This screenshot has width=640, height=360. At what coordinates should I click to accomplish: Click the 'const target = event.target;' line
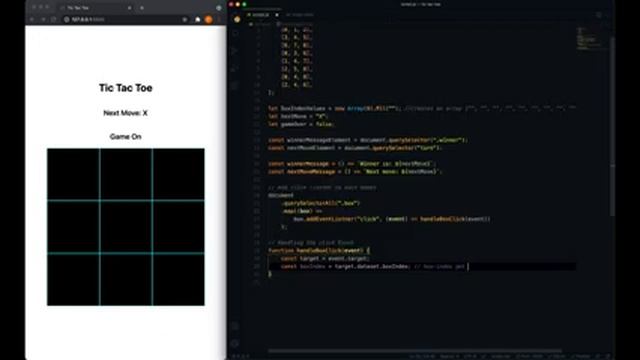[325, 258]
